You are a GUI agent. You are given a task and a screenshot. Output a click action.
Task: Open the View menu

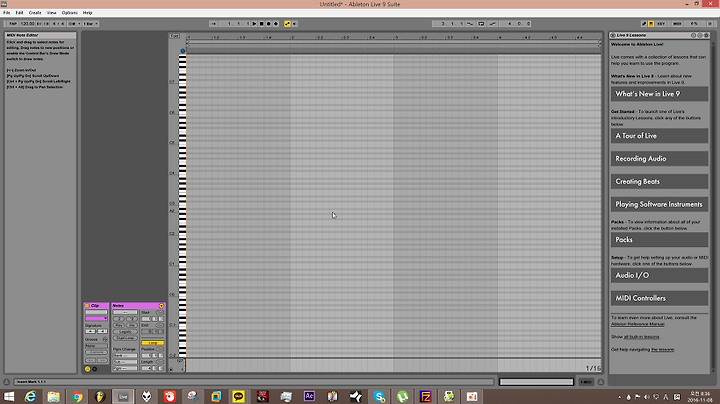(x=51, y=13)
